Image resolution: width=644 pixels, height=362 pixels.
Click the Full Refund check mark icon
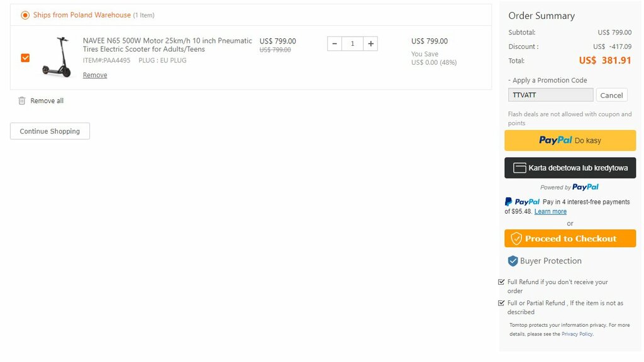pos(501,282)
